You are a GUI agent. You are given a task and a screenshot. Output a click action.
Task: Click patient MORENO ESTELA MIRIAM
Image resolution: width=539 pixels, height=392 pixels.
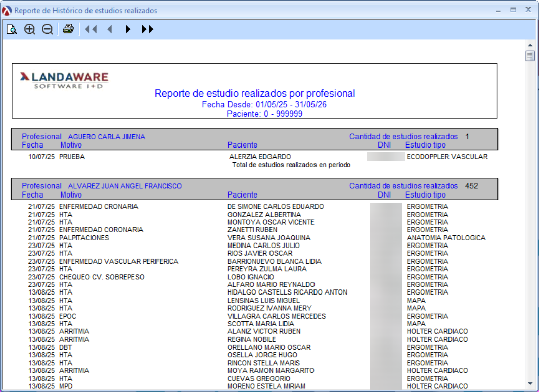pos(266,386)
